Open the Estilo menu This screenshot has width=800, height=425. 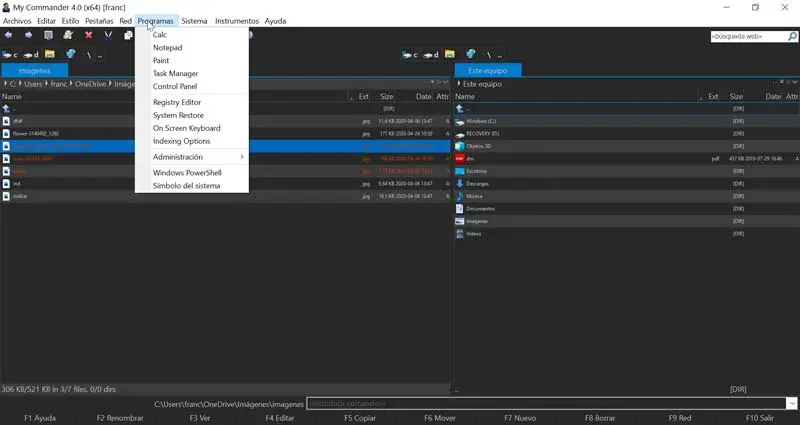click(x=70, y=21)
